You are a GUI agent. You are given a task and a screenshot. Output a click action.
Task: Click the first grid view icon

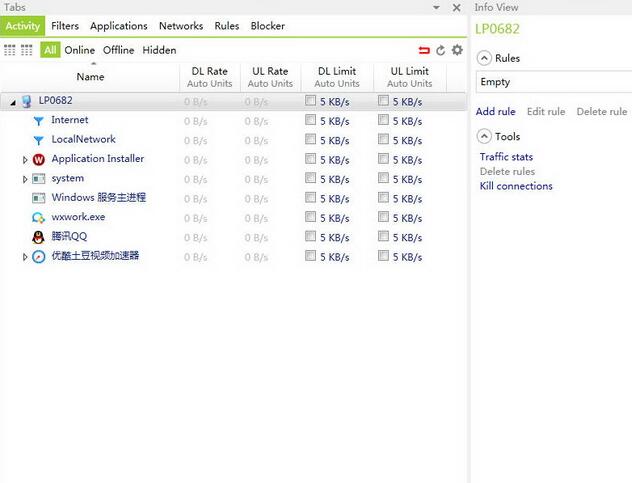pos(10,50)
